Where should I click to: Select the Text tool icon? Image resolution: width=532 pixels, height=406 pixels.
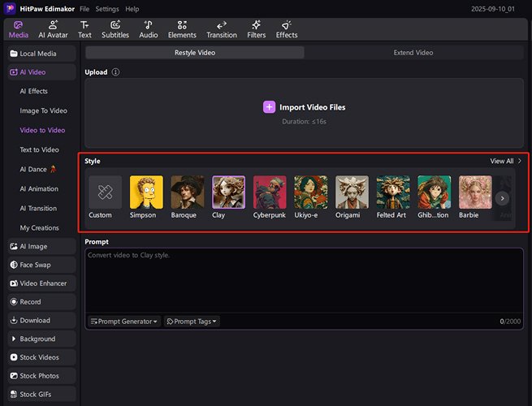(x=84, y=25)
